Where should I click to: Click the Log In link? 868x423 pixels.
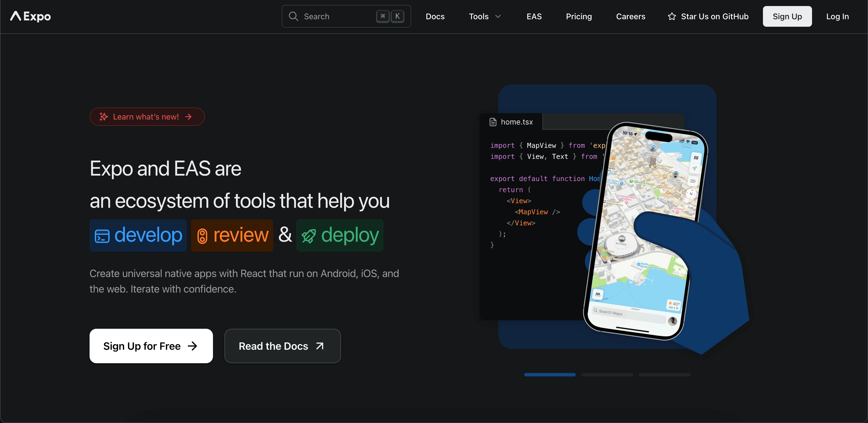pyautogui.click(x=837, y=16)
